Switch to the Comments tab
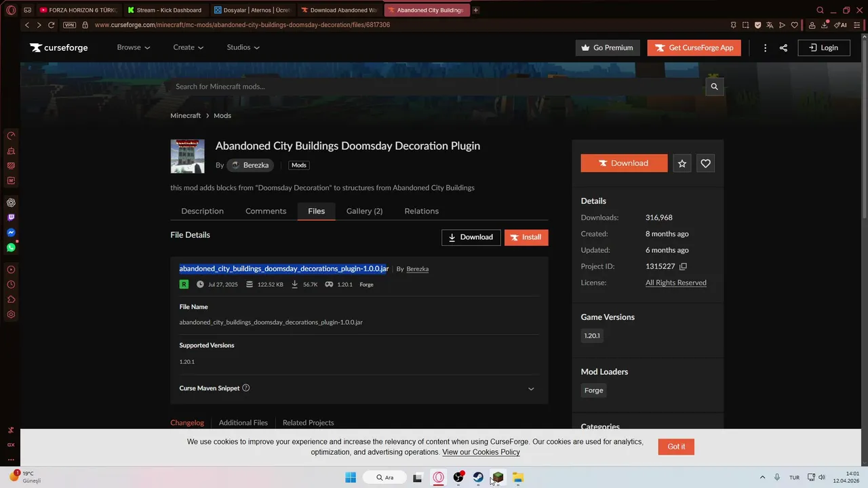The width and height of the screenshot is (868, 488). point(266,211)
